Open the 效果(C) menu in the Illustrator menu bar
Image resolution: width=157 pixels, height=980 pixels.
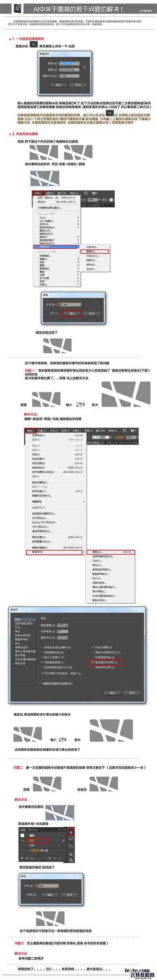coord(38,193)
